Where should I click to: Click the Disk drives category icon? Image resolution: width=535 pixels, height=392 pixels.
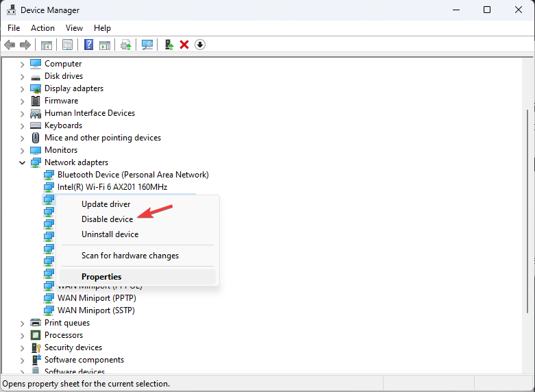(x=36, y=77)
